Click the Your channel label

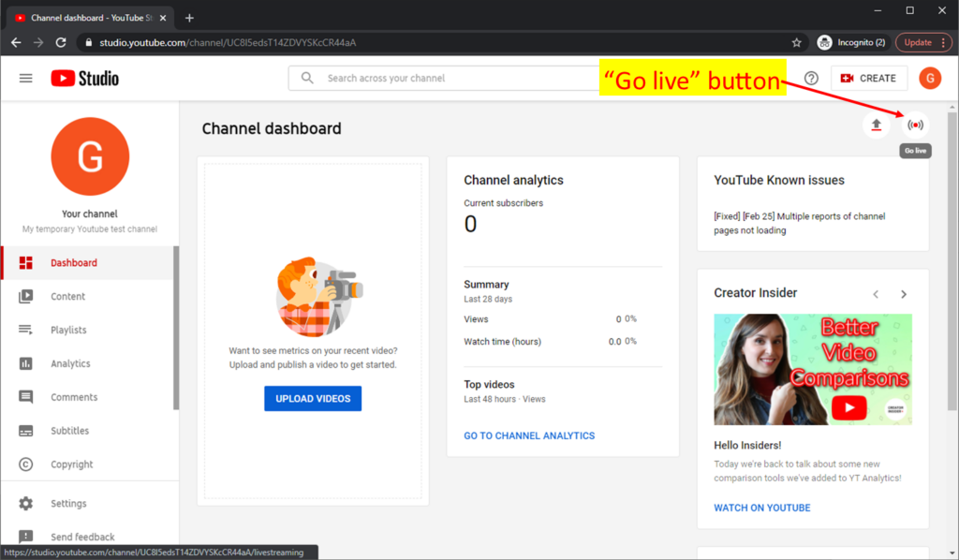pyautogui.click(x=90, y=214)
